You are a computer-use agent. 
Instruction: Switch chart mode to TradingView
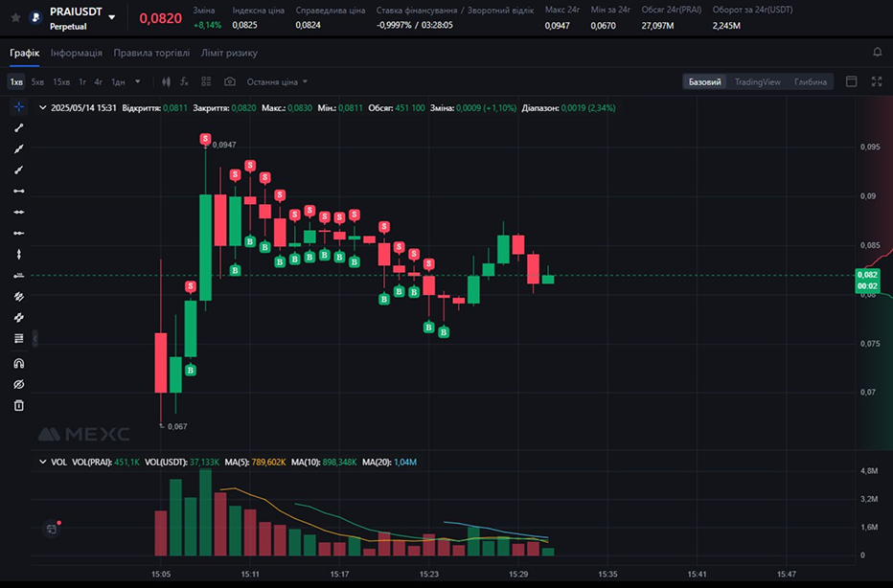[757, 82]
